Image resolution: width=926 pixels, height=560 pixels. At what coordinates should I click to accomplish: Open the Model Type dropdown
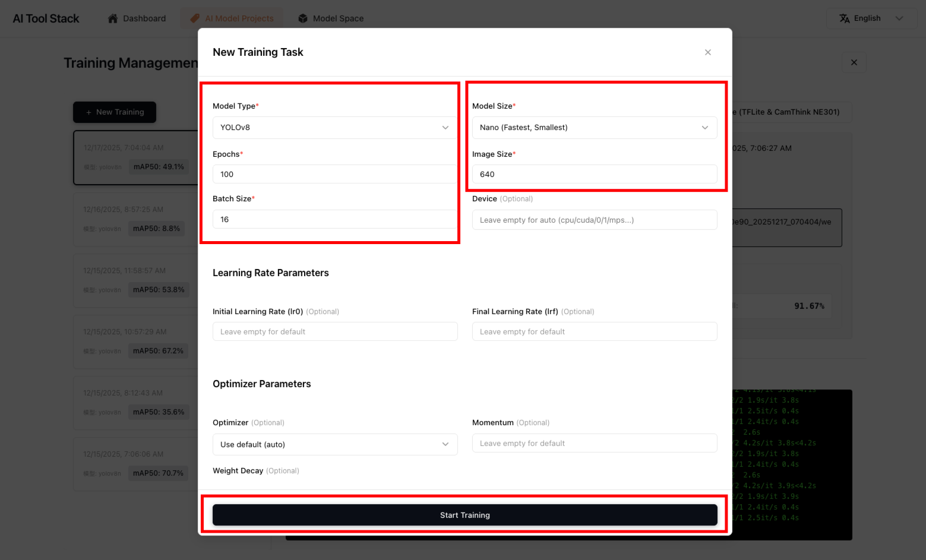[334, 128]
